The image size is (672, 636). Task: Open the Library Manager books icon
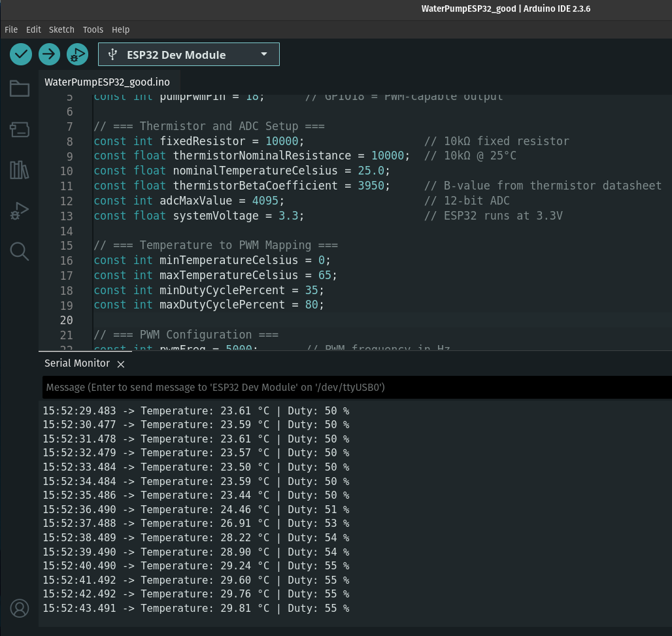point(20,170)
